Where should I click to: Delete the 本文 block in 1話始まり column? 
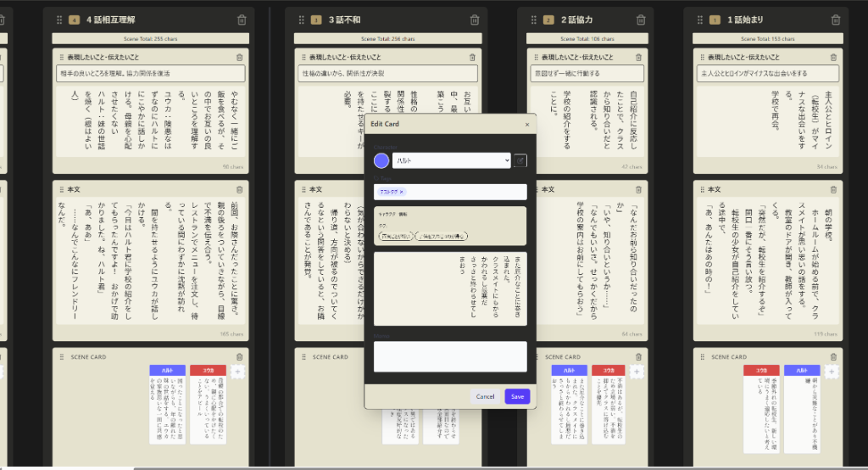[833, 189]
